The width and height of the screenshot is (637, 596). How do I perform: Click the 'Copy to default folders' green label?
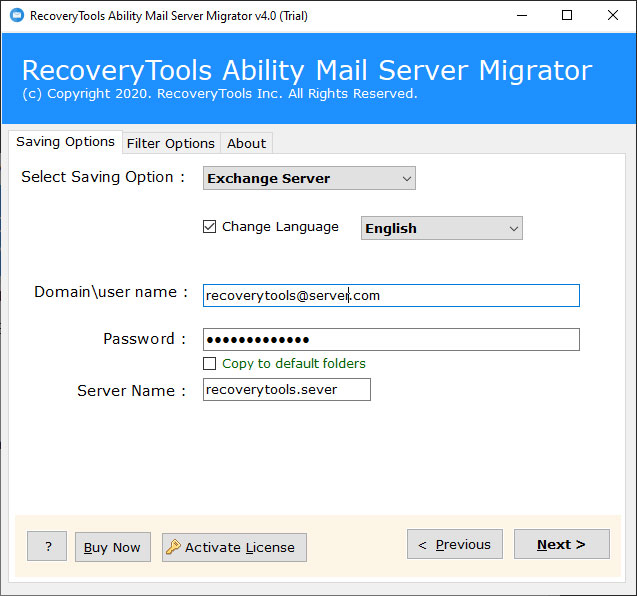294,363
